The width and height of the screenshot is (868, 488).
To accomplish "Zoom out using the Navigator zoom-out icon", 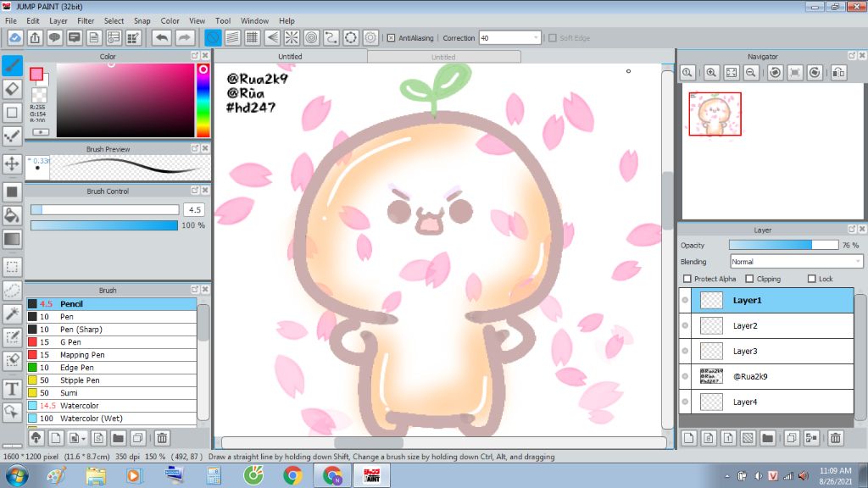I will pyautogui.click(x=751, y=73).
